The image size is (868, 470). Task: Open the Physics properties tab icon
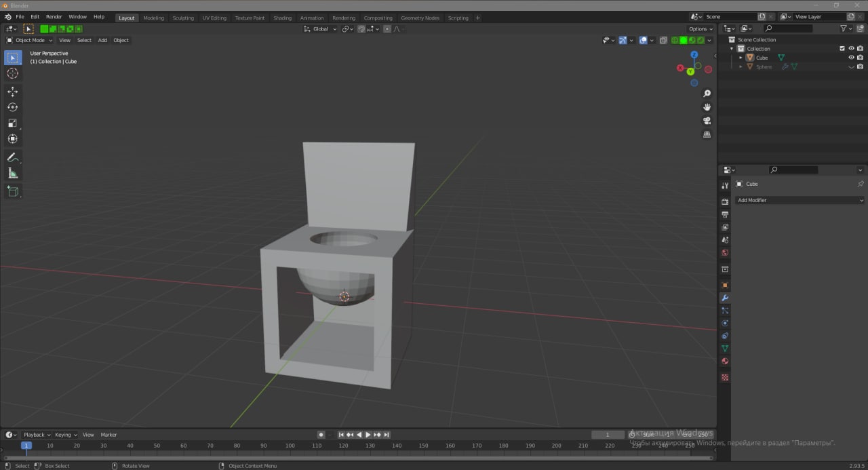coord(725,324)
